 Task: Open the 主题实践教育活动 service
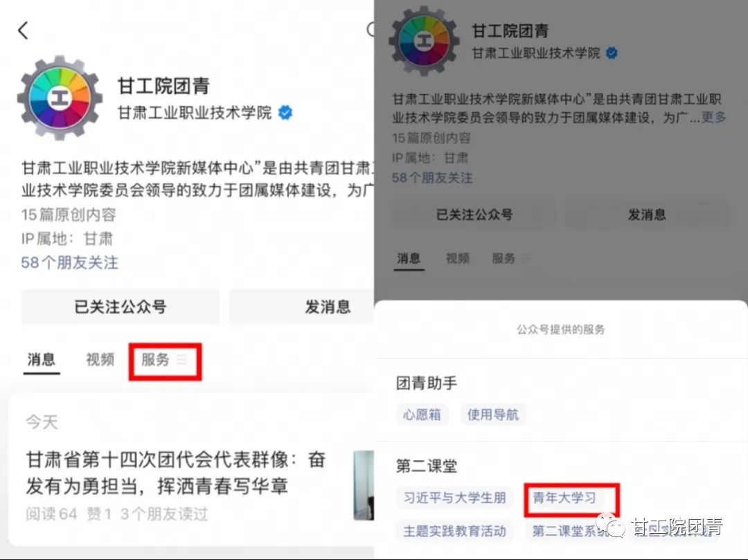[454, 531]
